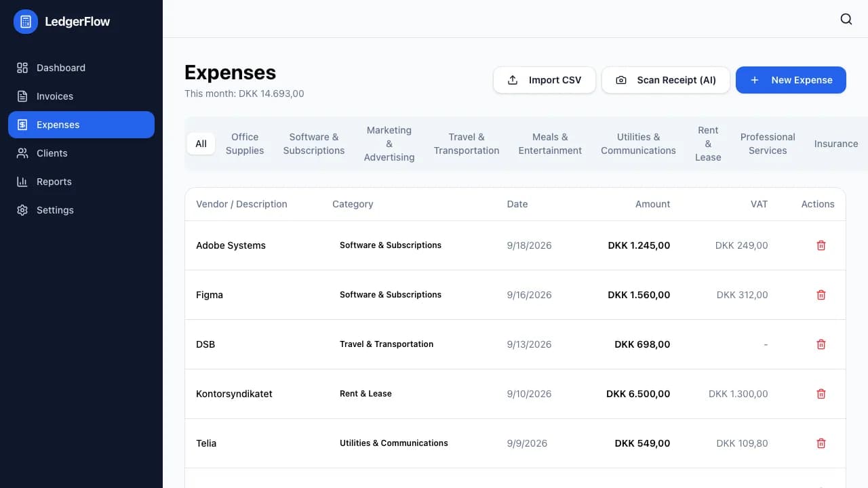This screenshot has height=488, width=868.
Task: Click the Date column header
Action: tap(517, 204)
